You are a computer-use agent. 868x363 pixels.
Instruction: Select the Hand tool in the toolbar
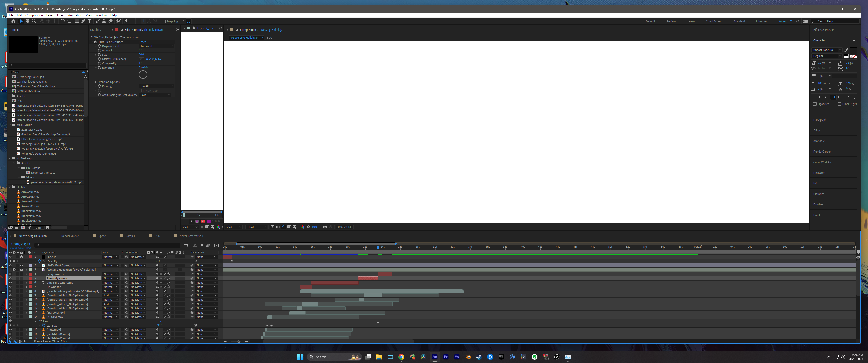tap(27, 21)
